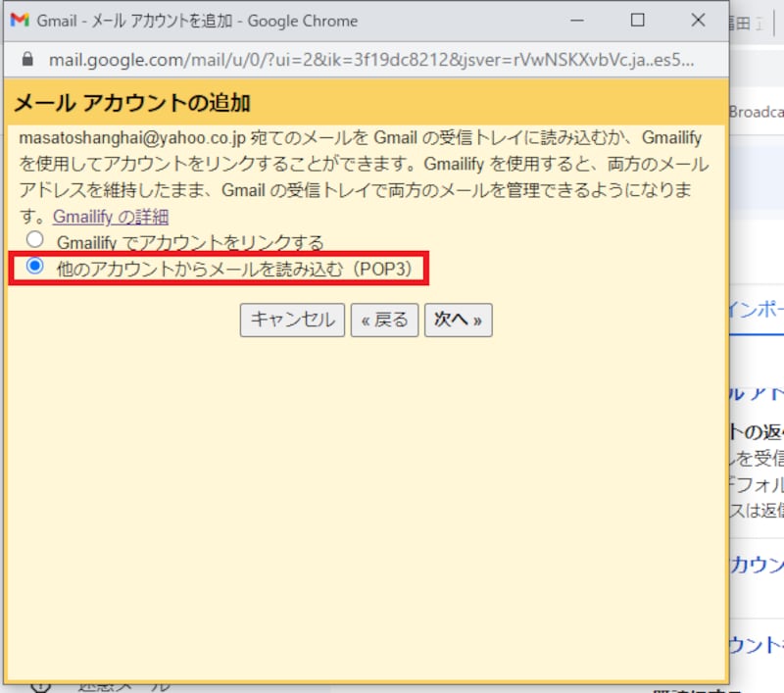784x693 pixels.
Task: Select the POP3 mail import radio button
Action: tap(35, 266)
